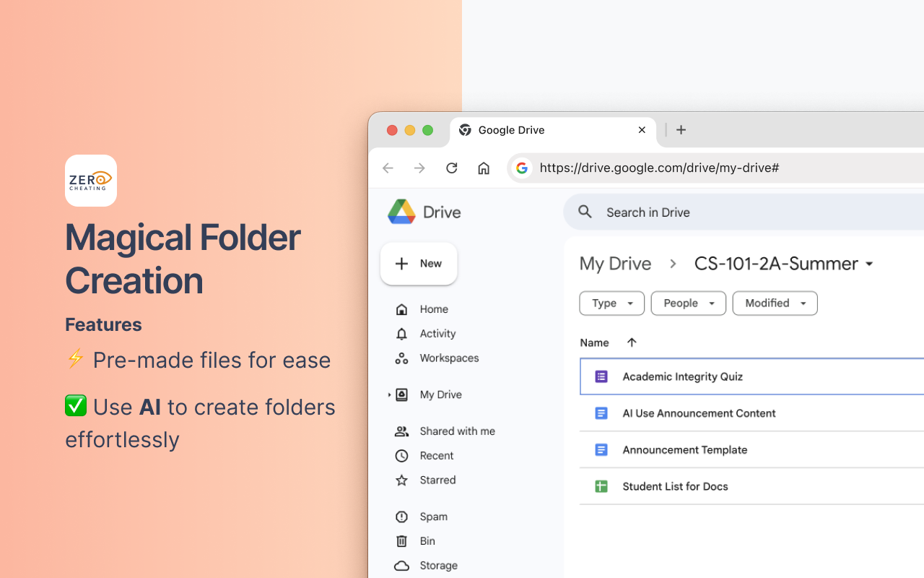Select the AI Use Announcement Content file name
Image resolution: width=924 pixels, height=578 pixels.
pyautogui.click(x=699, y=413)
